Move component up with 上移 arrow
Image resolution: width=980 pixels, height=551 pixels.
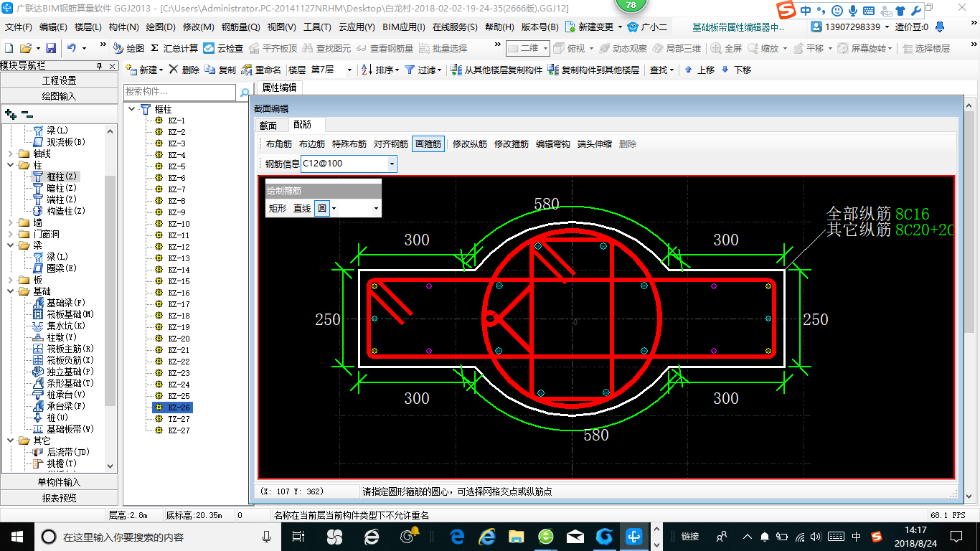(x=699, y=70)
